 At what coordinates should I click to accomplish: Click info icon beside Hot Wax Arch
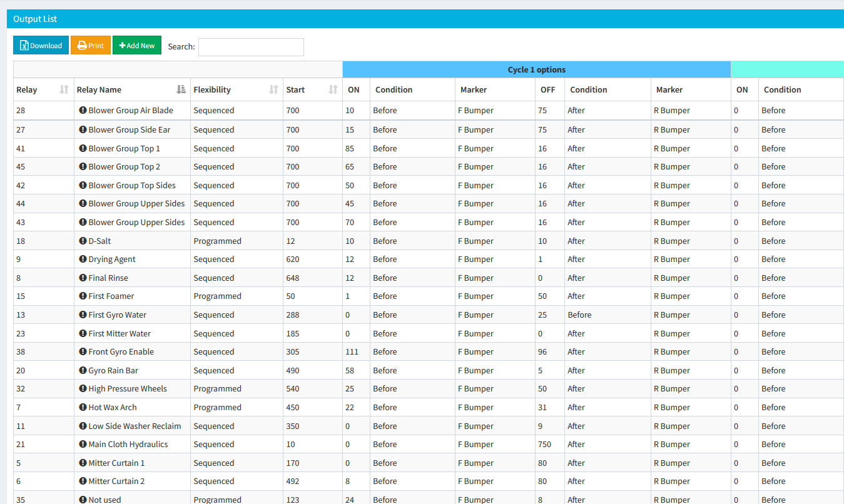point(81,407)
